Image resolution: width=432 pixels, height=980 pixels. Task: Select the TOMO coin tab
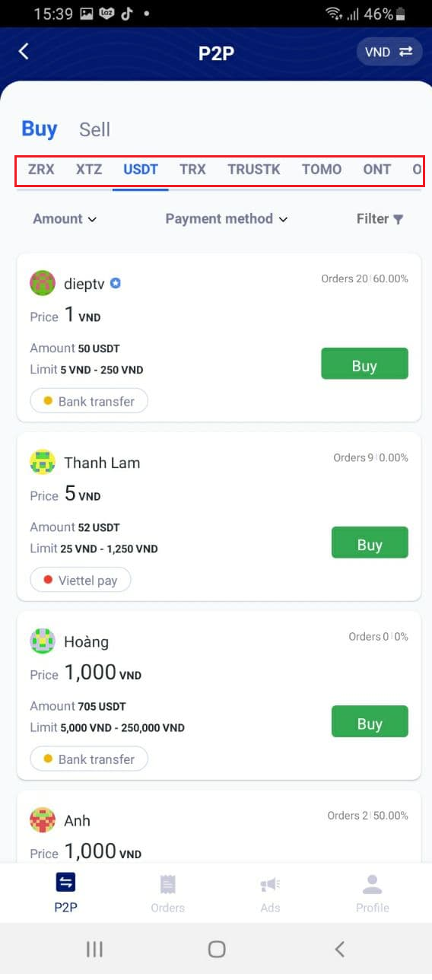point(322,170)
